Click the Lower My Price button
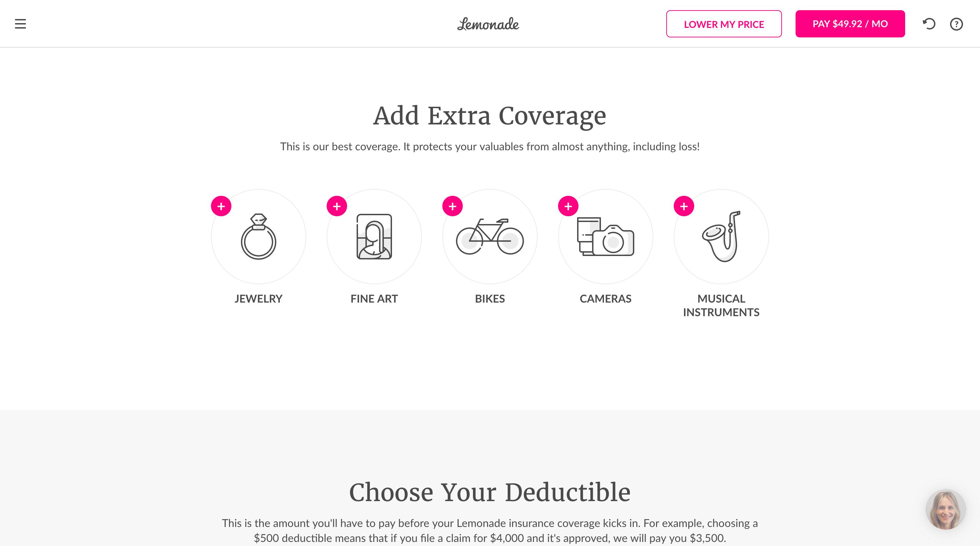The width and height of the screenshot is (980, 546). (723, 24)
